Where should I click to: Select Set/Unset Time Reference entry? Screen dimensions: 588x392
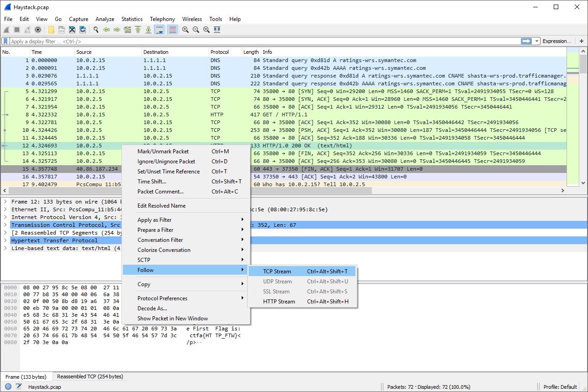tap(185, 172)
